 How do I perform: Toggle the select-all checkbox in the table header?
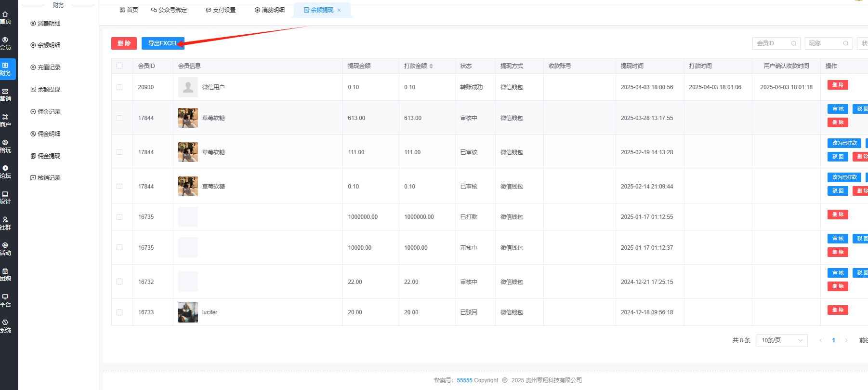(x=119, y=66)
